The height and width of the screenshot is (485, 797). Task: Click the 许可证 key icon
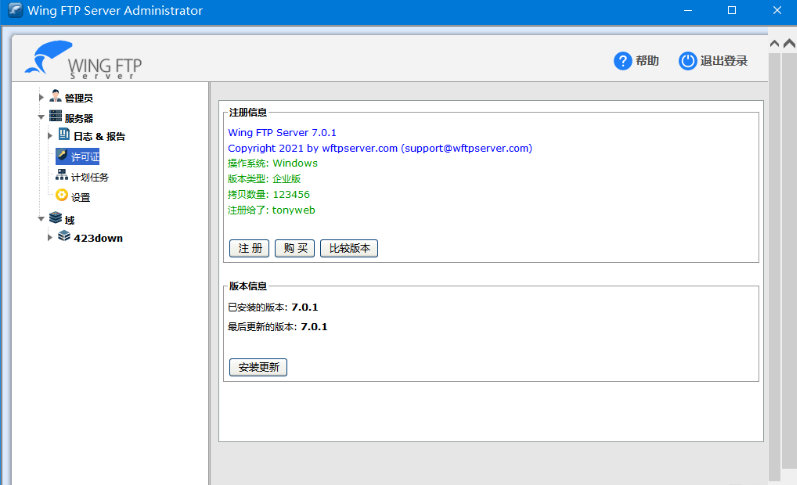pos(63,155)
